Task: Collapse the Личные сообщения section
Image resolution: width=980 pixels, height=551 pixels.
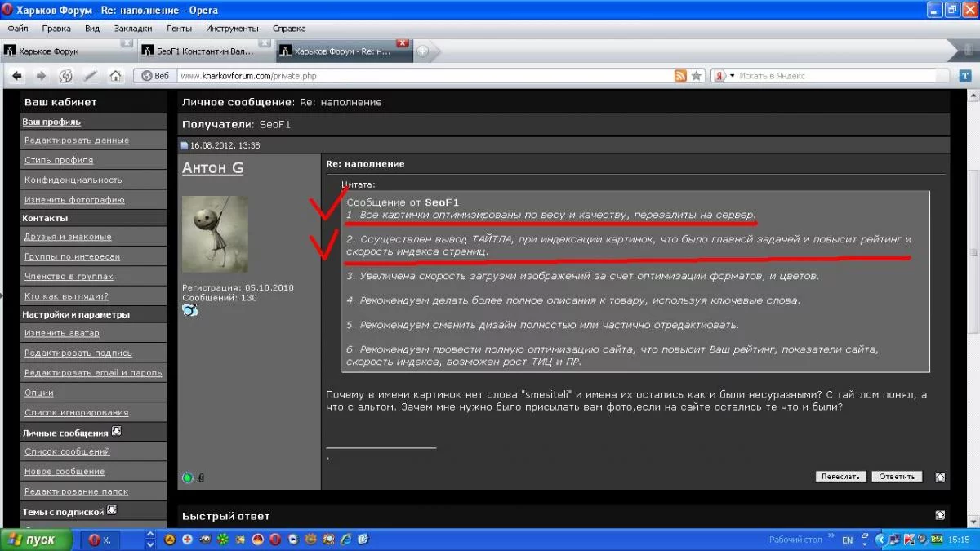Action: click(x=116, y=432)
